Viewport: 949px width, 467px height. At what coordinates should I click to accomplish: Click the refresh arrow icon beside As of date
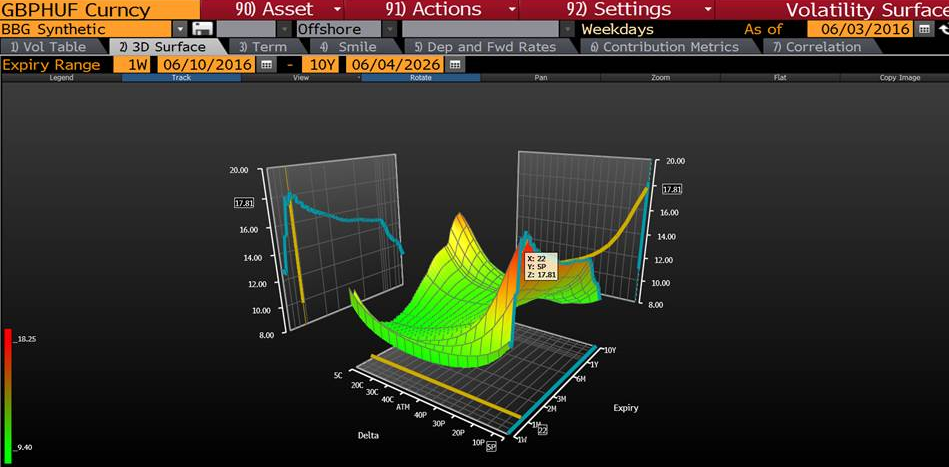943,29
